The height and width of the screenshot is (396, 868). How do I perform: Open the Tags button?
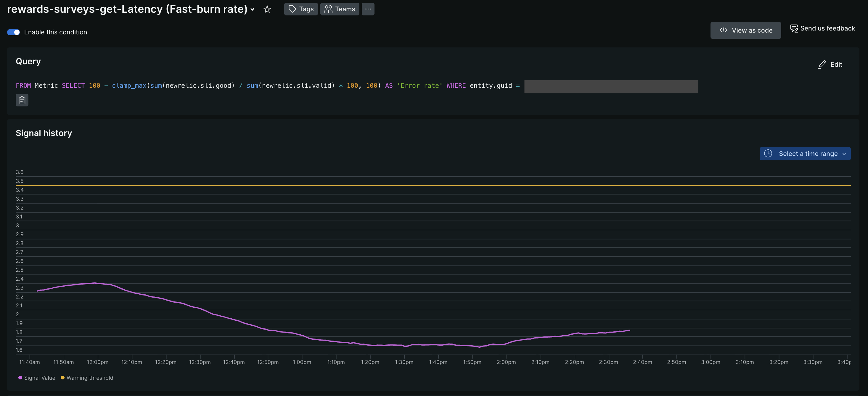coord(300,9)
